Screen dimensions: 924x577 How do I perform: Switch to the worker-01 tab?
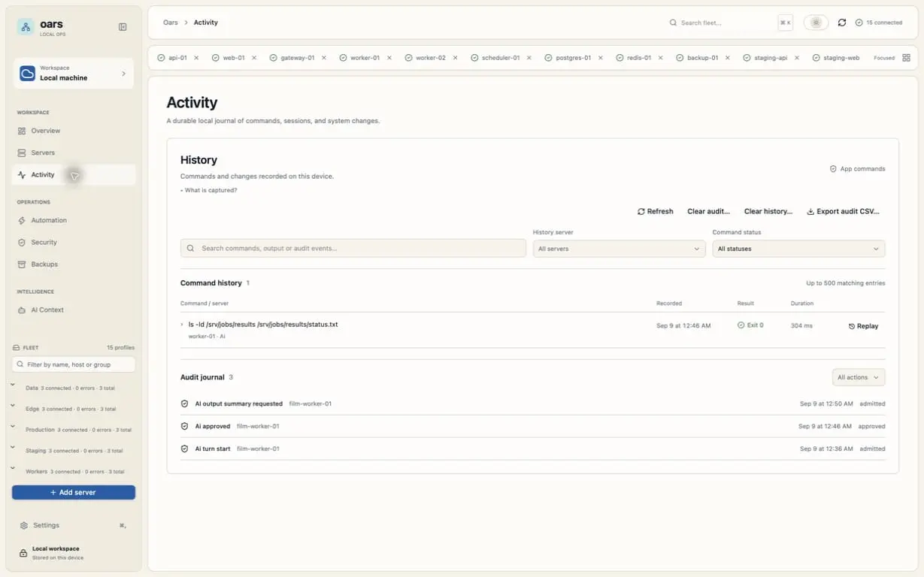pyautogui.click(x=359, y=58)
